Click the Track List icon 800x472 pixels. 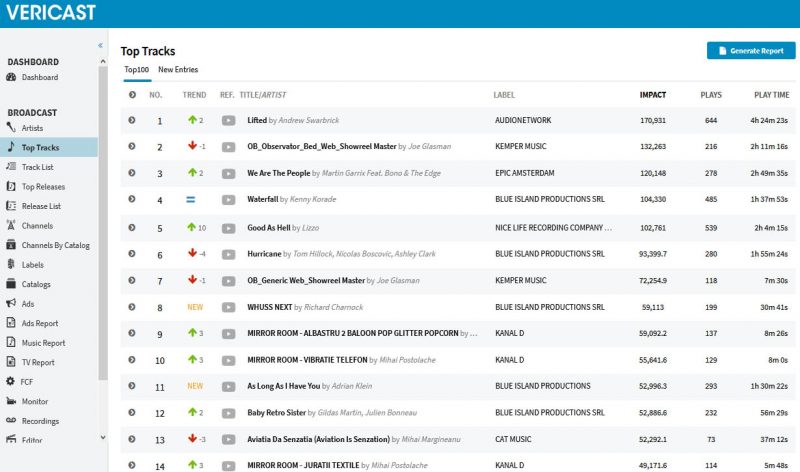11,166
